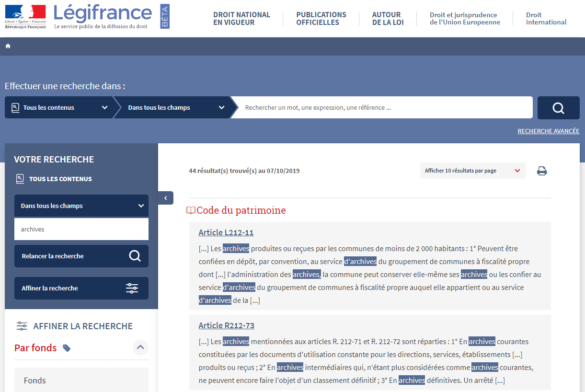585x392 pixels.
Task: Click the main search text field
Action: tap(383, 108)
